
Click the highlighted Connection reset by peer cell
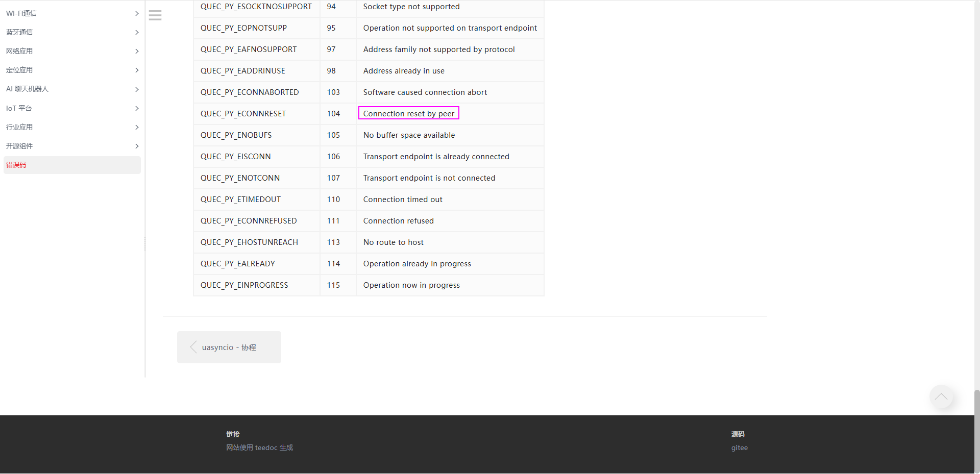(408, 113)
